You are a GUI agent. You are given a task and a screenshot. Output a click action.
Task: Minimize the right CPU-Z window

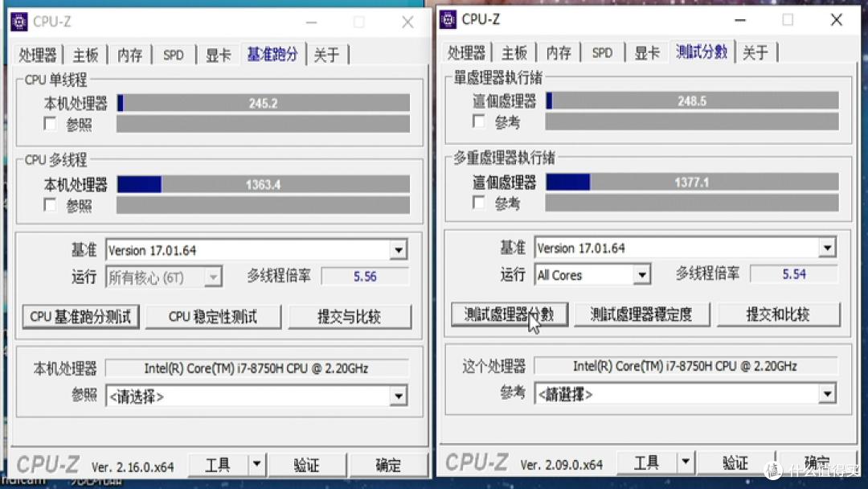[x=740, y=20]
